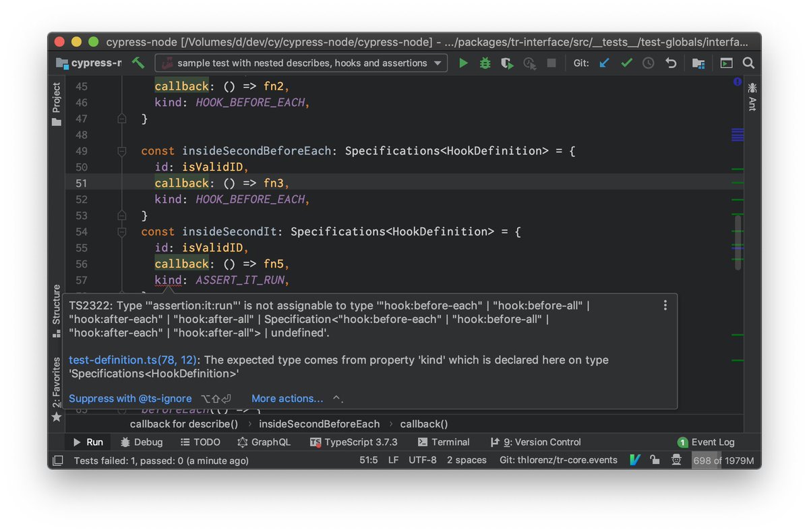Rollback changes with the undo arrow icon
Image resolution: width=809 pixels, height=532 pixels.
pyautogui.click(x=670, y=63)
